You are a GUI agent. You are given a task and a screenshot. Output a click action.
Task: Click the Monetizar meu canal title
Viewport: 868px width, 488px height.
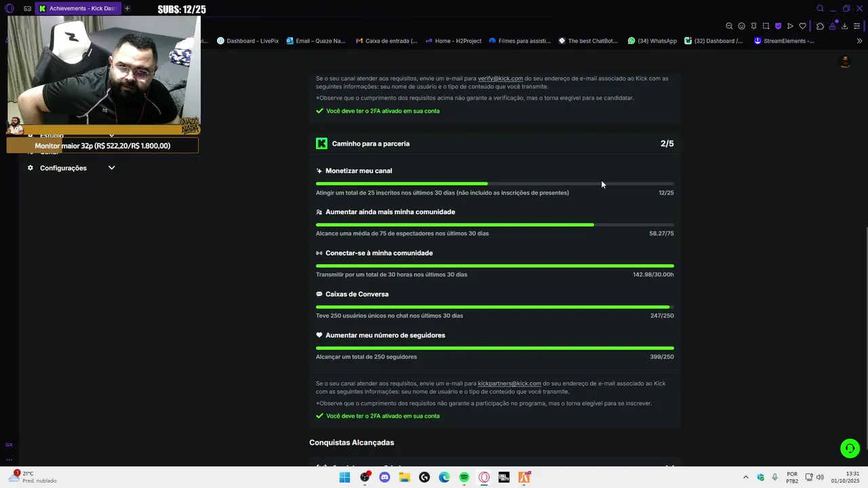[359, 171]
